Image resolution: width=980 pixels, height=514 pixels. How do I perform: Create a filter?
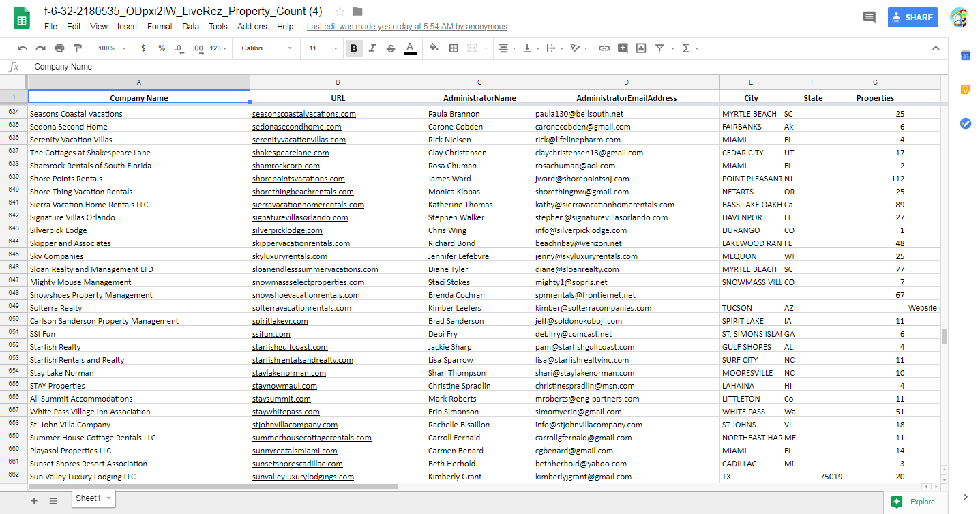659,48
